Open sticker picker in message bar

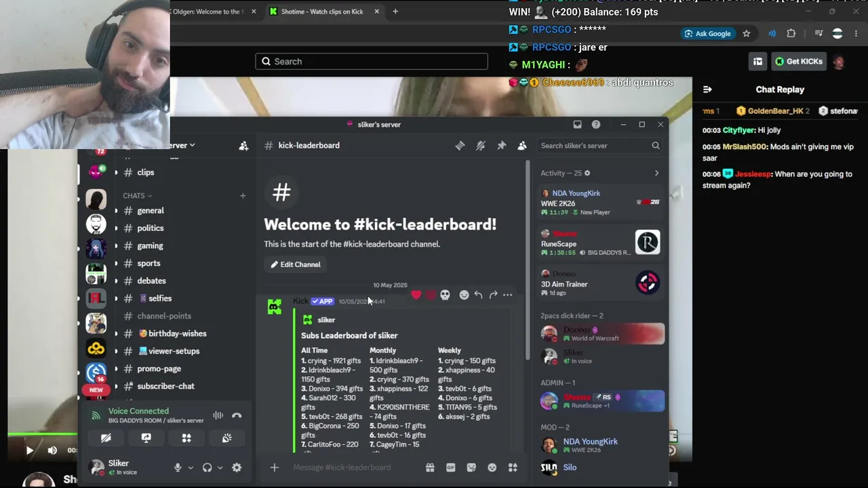pyautogui.click(x=471, y=468)
